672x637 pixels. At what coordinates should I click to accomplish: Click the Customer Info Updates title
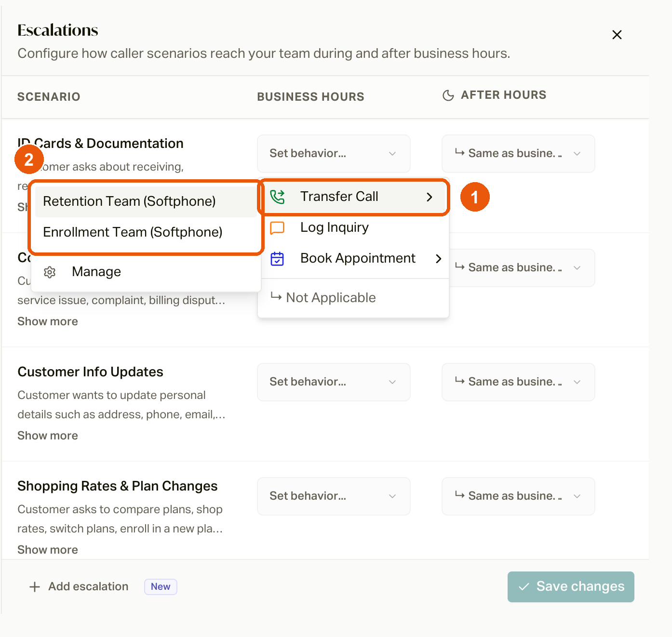point(90,372)
